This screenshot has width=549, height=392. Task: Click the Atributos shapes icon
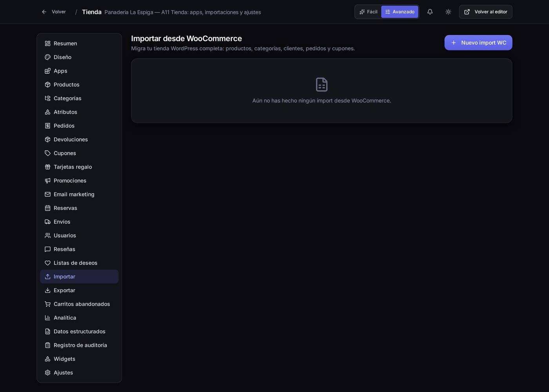coord(47,112)
